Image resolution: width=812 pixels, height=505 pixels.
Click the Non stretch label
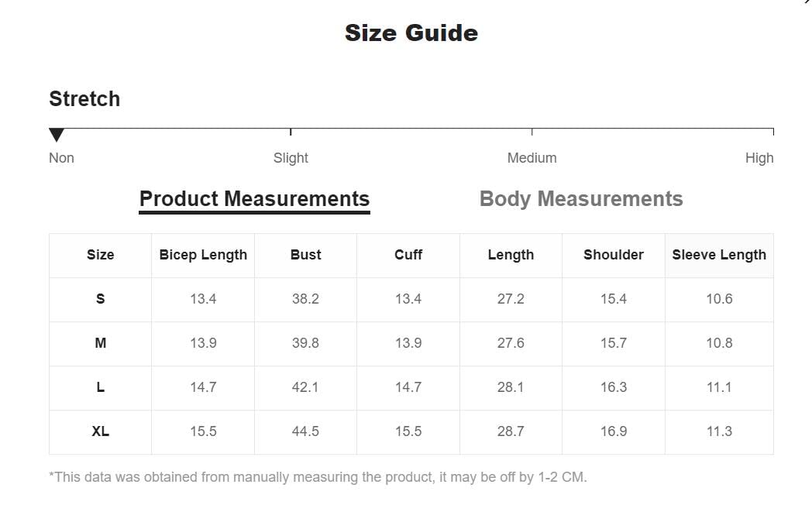point(62,158)
